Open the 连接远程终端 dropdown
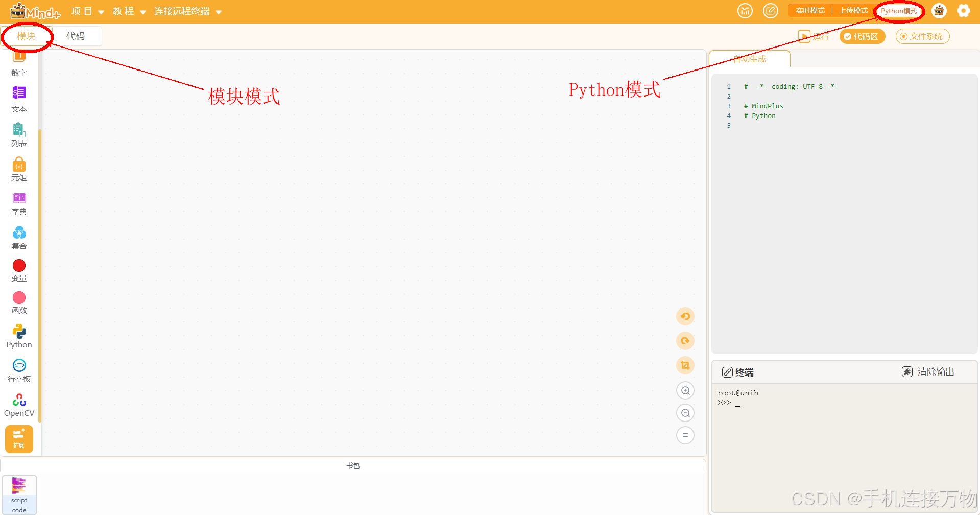The image size is (980, 515). point(188,11)
